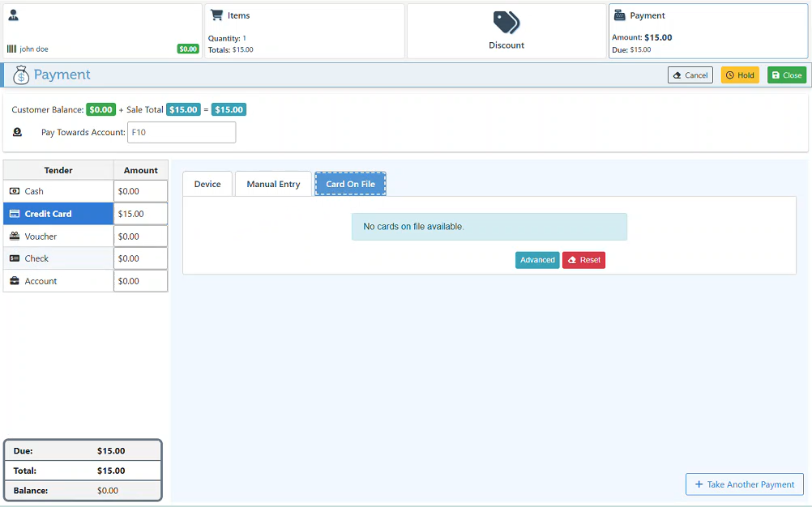Screen dimensions: 812x507
Task: Click the Voucher gift icon
Action: coord(15,236)
